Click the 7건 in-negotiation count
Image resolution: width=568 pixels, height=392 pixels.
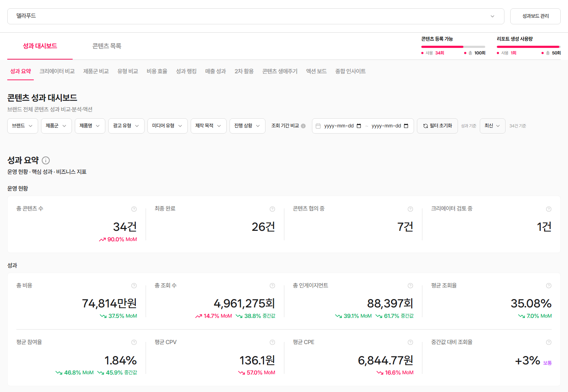tap(405, 227)
